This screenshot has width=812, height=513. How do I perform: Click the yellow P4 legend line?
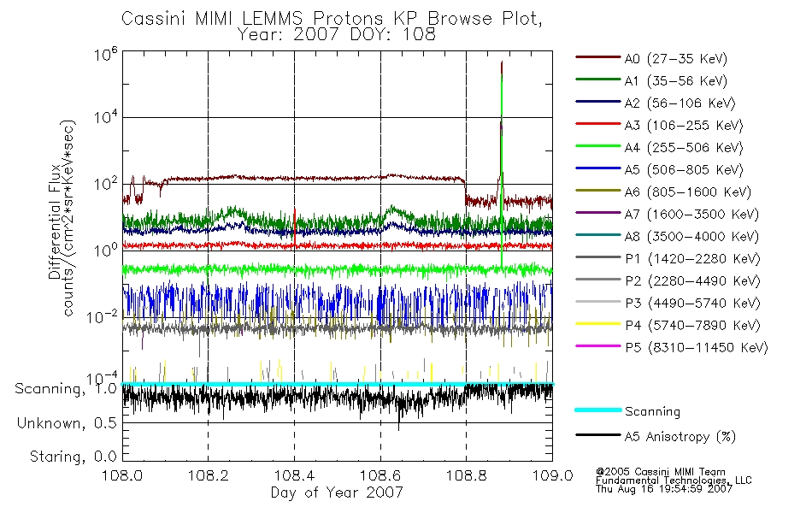click(x=598, y=324)
